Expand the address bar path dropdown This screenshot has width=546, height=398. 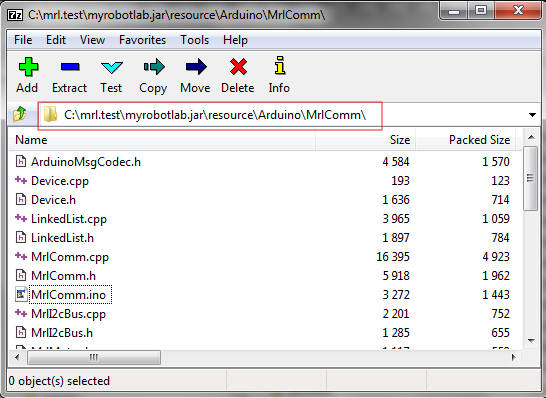click(x=532, y=115)
